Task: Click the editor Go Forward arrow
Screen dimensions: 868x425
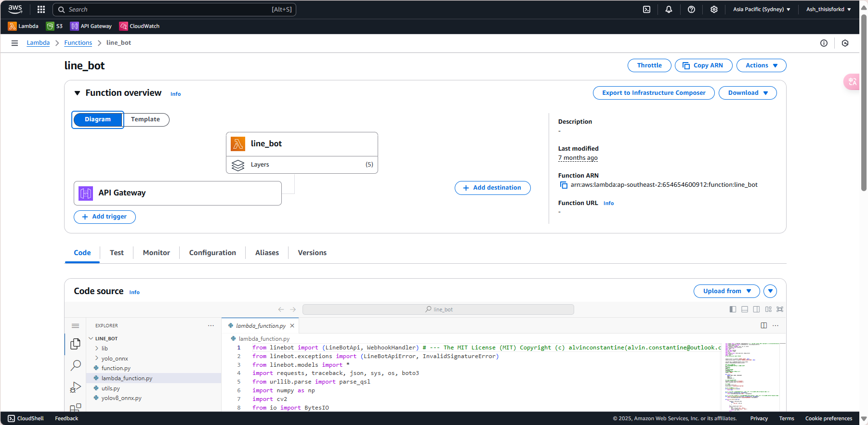Action: [x=293, y=309]
